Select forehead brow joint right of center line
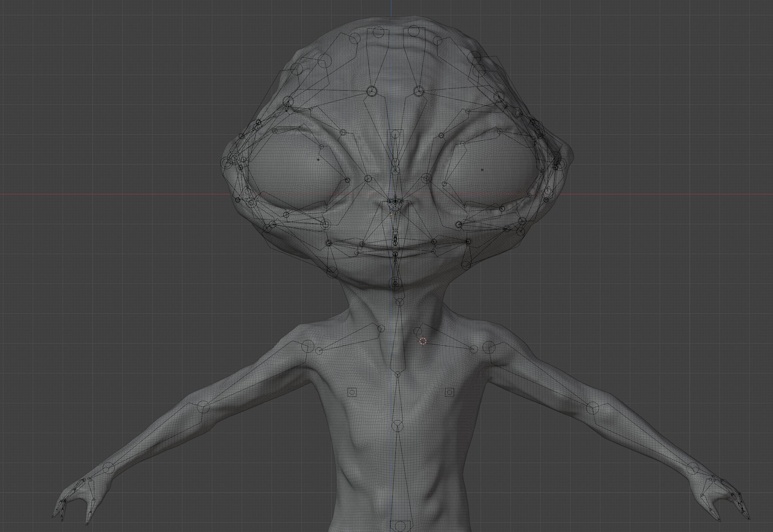This screenshot has height=532, width=773. click(419, 91)
